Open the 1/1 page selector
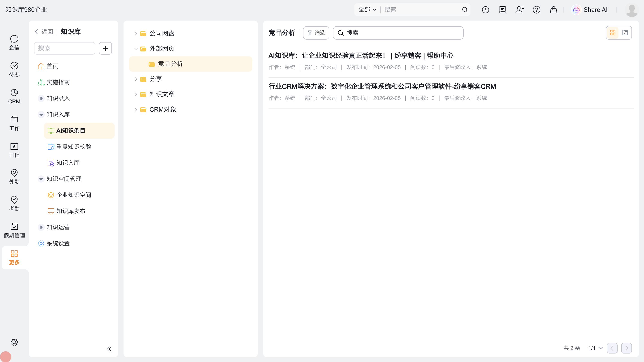Image resolution: width=644 pixels, height=362 pixels. click(x=595, y=348)
